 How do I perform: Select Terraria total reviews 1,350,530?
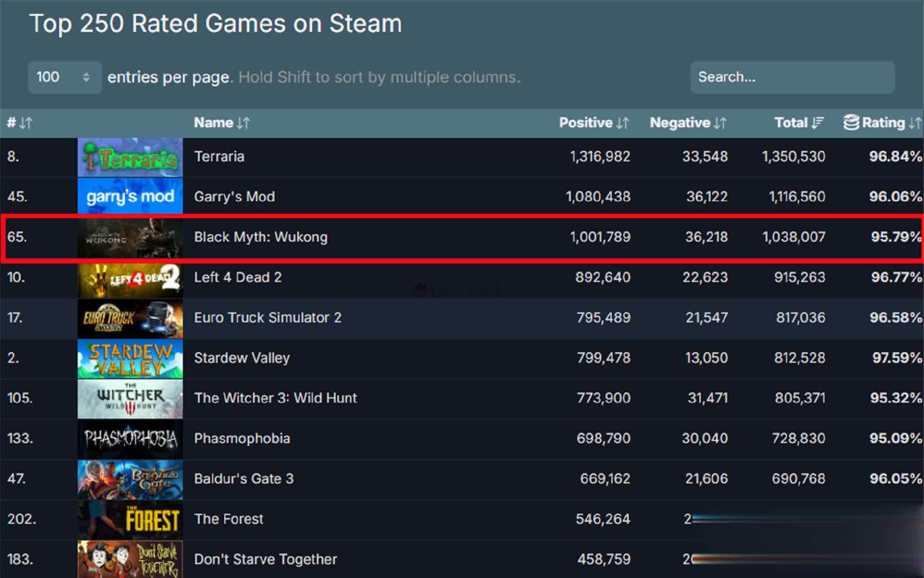pos(793,156)
